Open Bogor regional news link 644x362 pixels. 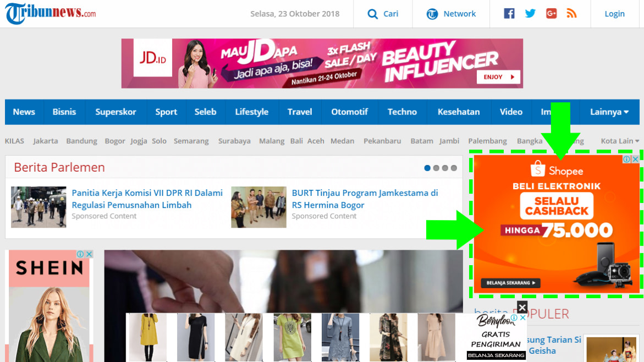pos(115,141)
